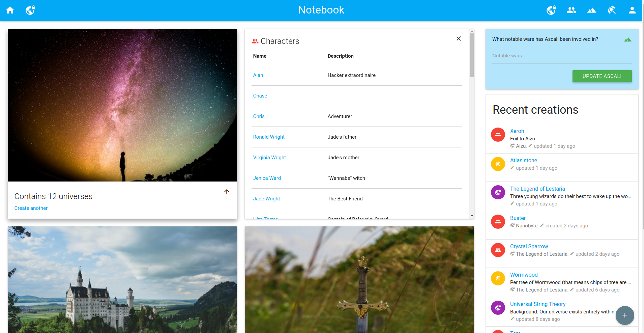The width and height of the screenshot is (644, 333).
Task: Open Crystal Sparrow in recent creations
Action: point(529,246)
